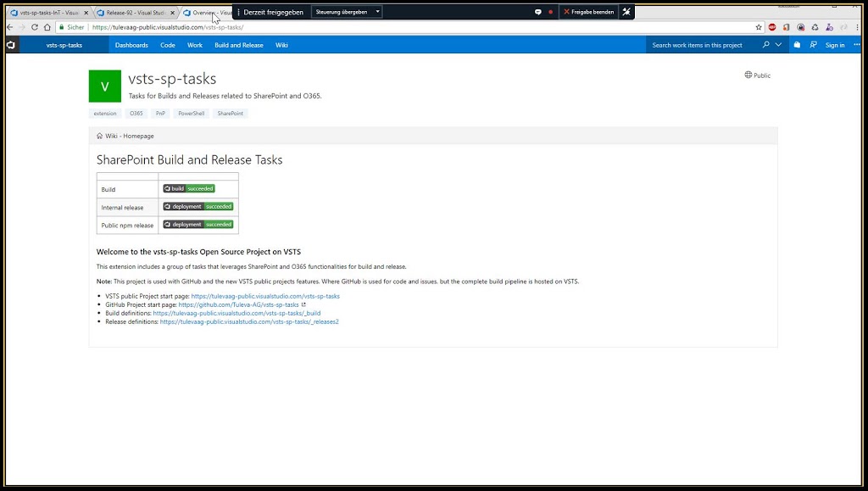The width and height of the screenshot is (868, 491).
Task: Select the PowerShell tag
Action: click(191, 114)
